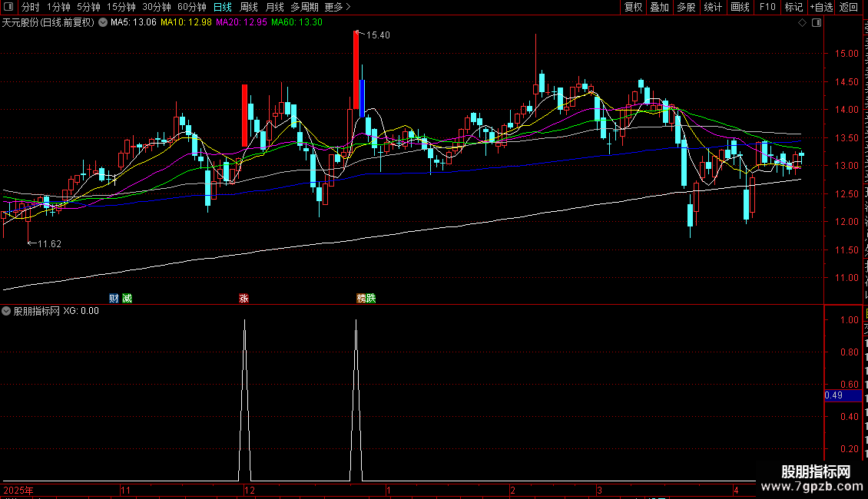868x499 pixels.
Task: Expand the 更多 periods menu
Action: (338, 7)
